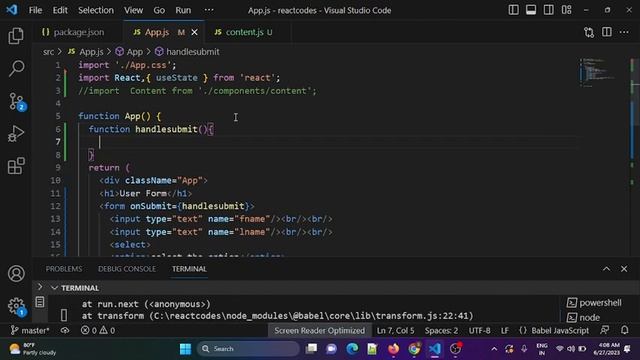Open errors and warnings status item
Screen dimensions: 640x360
(98, 330)
